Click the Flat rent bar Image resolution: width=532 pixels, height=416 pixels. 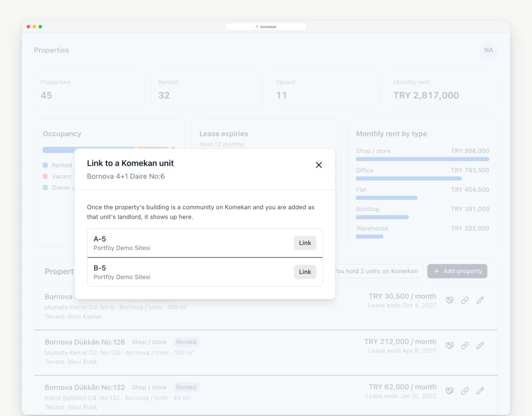[386, 198]
